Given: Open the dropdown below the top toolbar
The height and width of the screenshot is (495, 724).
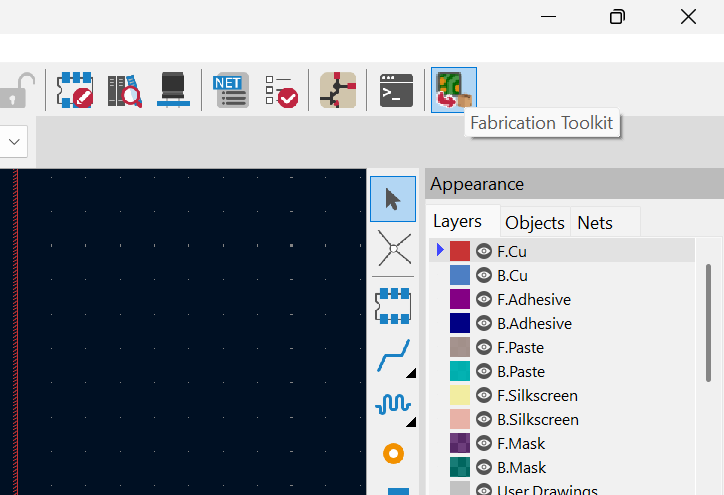Looking at the screenshot, I should click(x=14, y=142).
